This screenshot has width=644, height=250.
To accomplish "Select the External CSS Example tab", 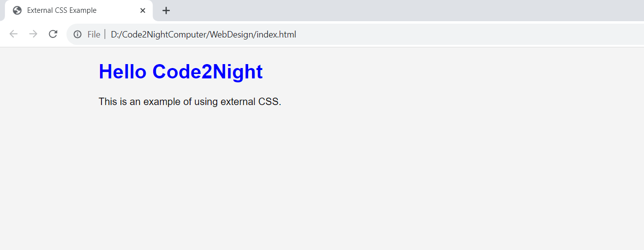I will pyautogui.click(x=79, y=10).
